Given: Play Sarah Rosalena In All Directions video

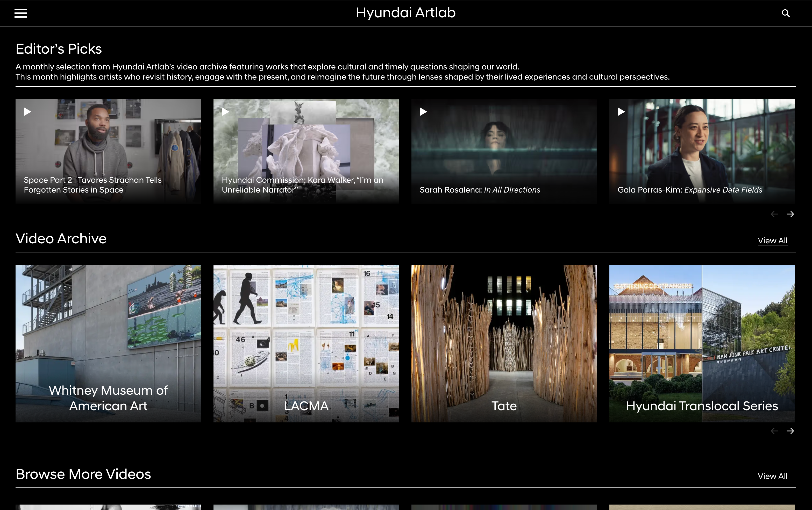Looking at the screenshot, I should [x=423, y=112].
